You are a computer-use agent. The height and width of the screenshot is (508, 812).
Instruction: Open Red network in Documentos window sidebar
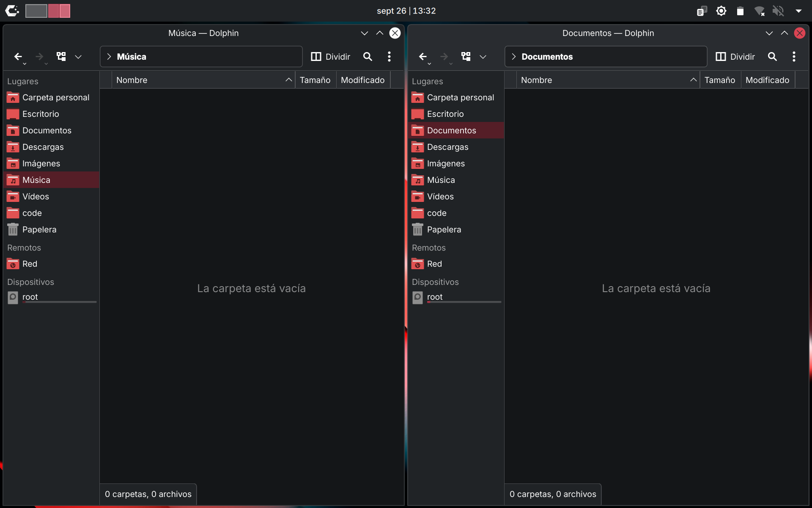point(456,264)
